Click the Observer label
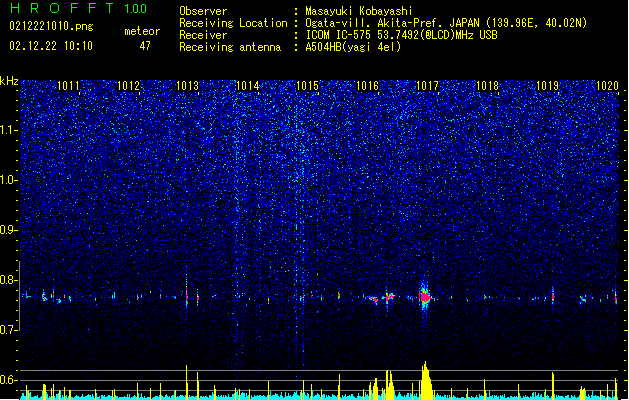629x400 pixels. [203, 11]
